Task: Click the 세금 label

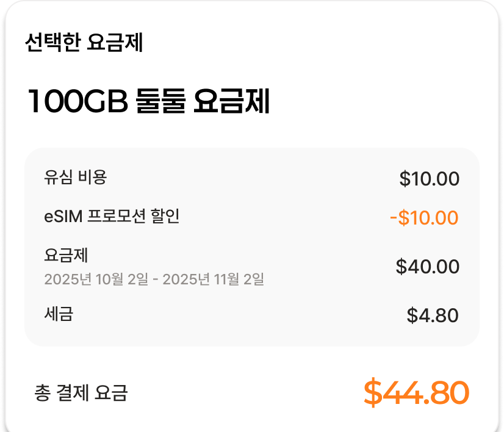Action: point(59,314)
